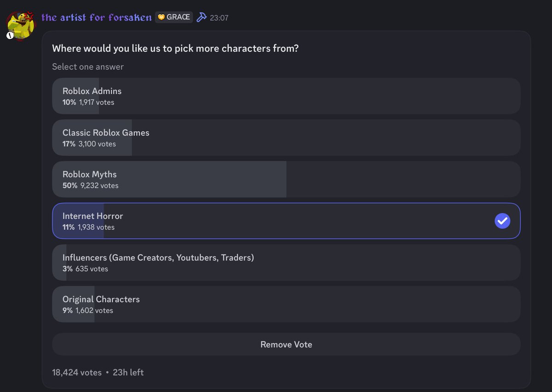Click the Remove Vote button
Image resolution: width=552 pixels, height=392 pixels.
tap(286, 344)
